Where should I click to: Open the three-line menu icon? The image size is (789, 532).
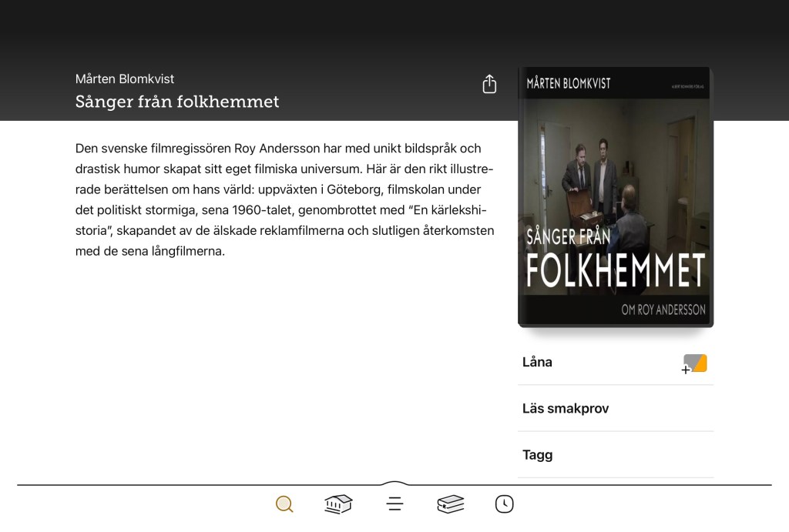coord(394,504)
